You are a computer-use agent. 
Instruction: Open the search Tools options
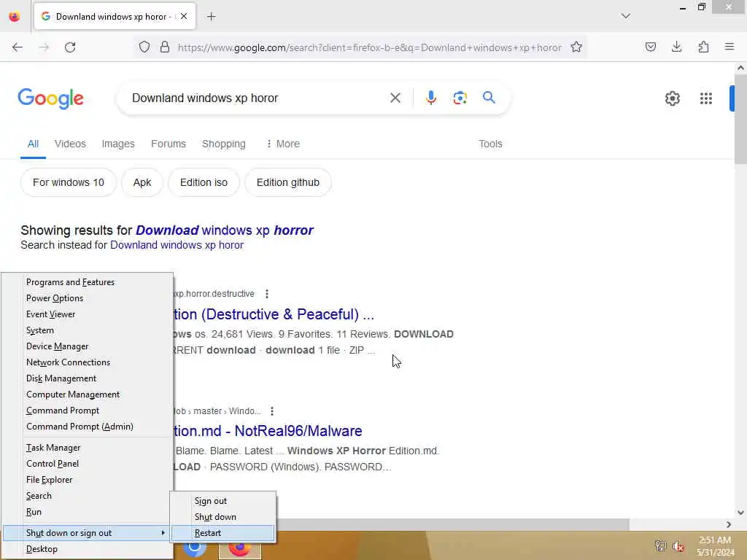490,144
